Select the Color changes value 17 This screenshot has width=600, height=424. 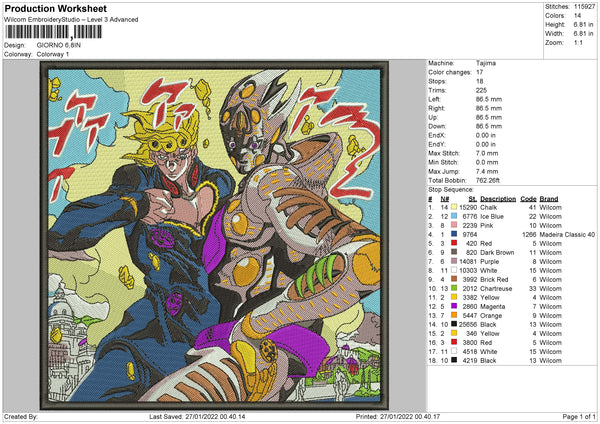[479, 72]
